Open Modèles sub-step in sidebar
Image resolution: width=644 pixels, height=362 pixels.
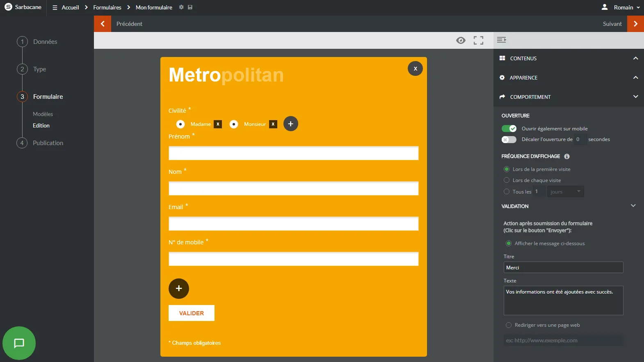point(43,114)
